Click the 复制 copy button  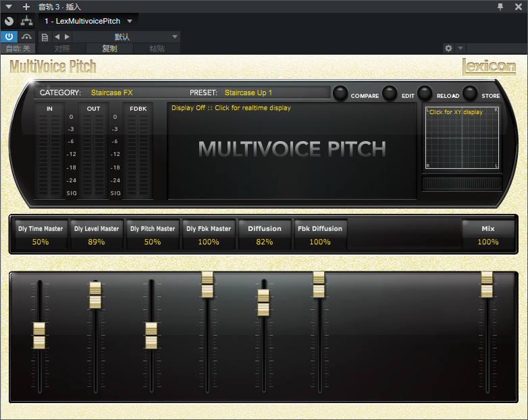tap(110, 49)
